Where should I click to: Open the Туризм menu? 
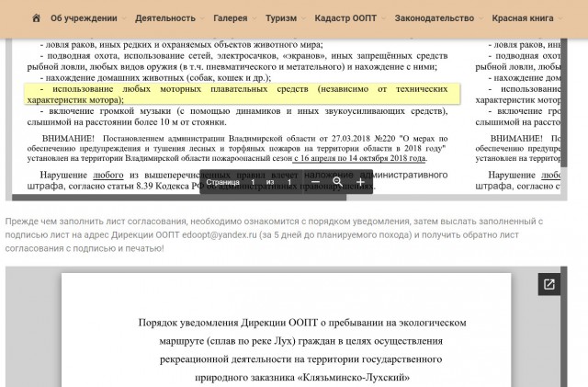[x=281, y=18]
